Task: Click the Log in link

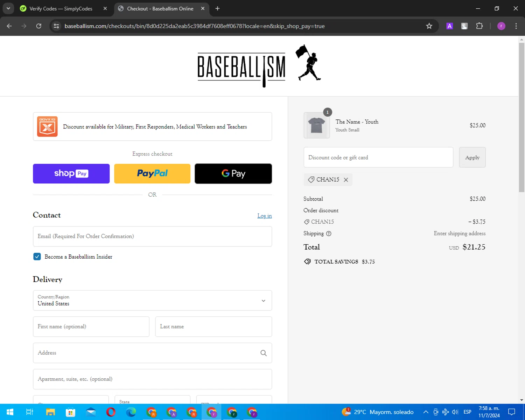Action: [265, 216]
